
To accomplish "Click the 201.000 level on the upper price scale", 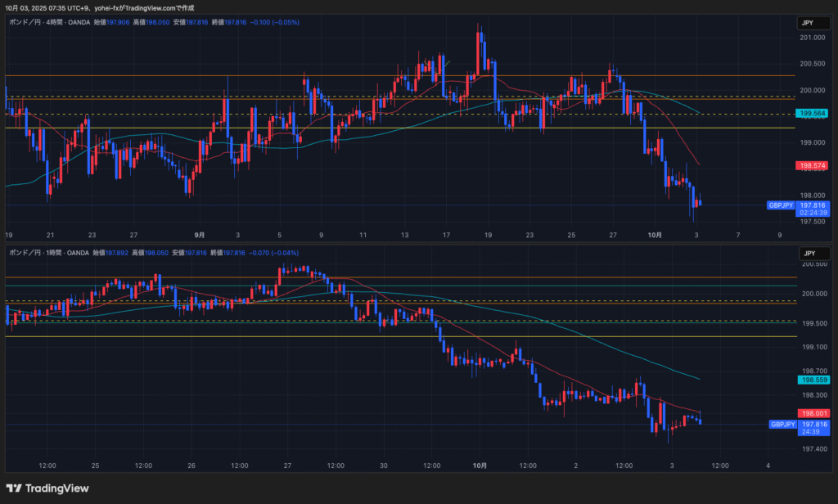I will click(812, 38).
